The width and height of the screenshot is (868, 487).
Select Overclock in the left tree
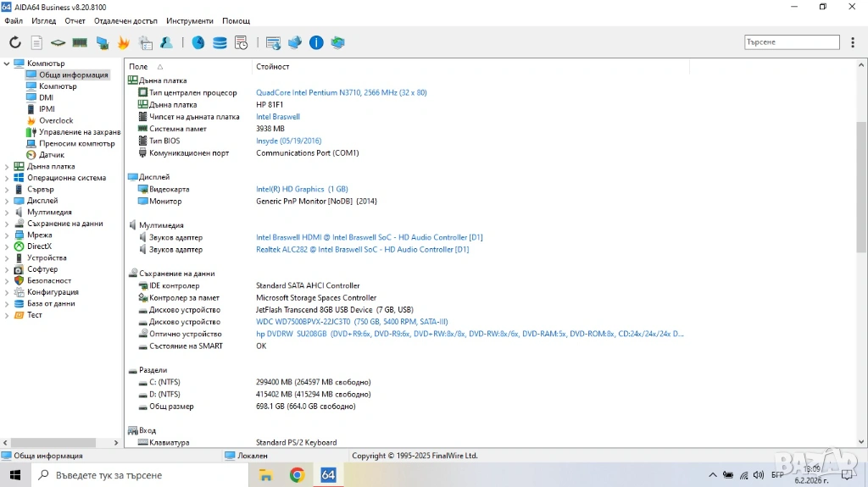point(56,120)
